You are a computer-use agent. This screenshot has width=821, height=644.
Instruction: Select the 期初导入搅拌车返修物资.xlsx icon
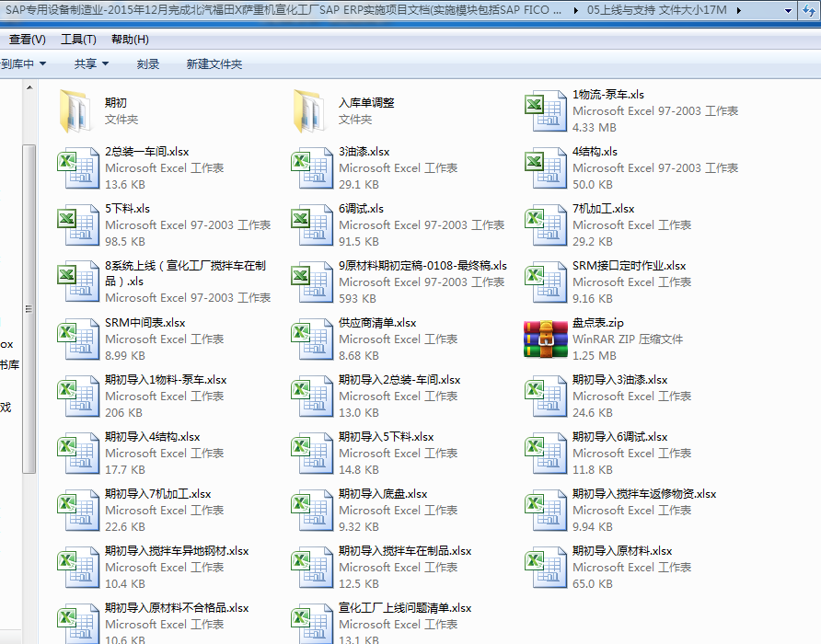(x=546, y=511)
